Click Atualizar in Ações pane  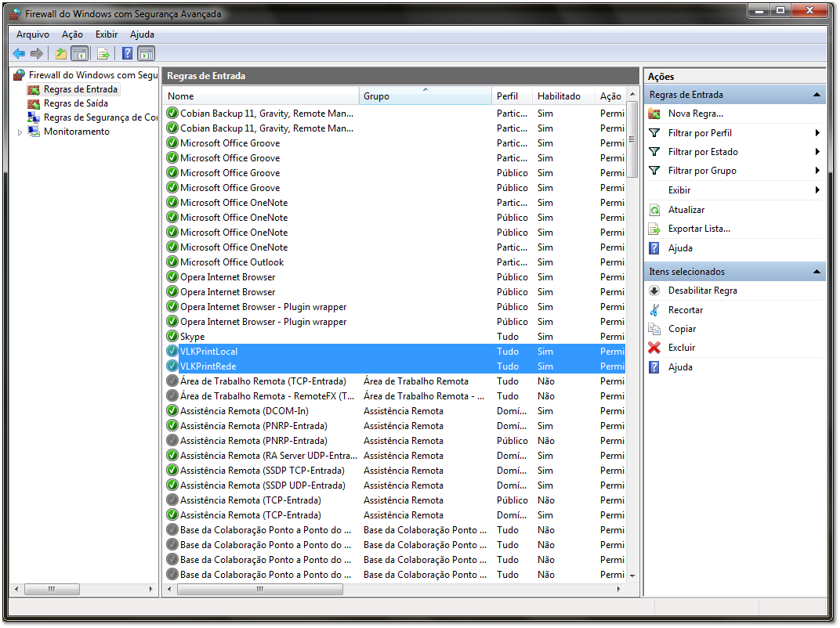point(686,210)
